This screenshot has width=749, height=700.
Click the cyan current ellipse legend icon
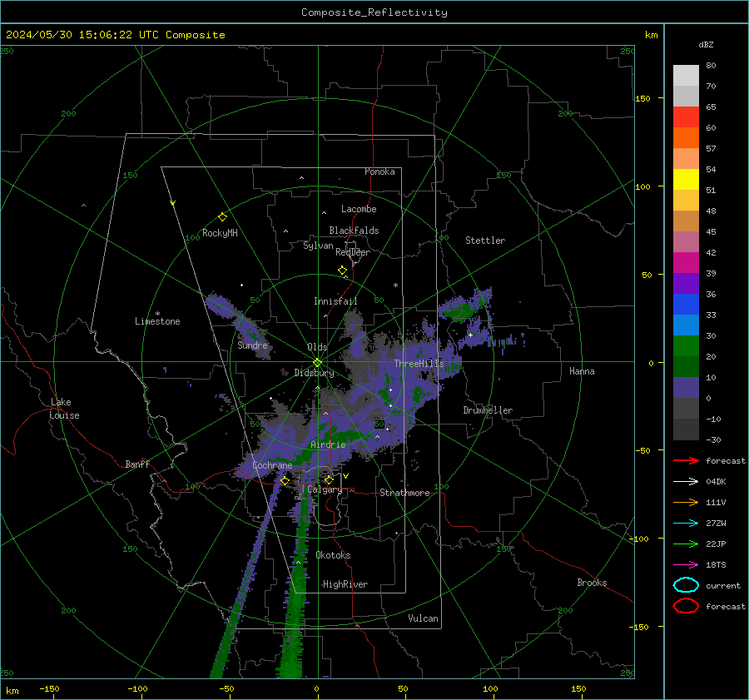686,585
